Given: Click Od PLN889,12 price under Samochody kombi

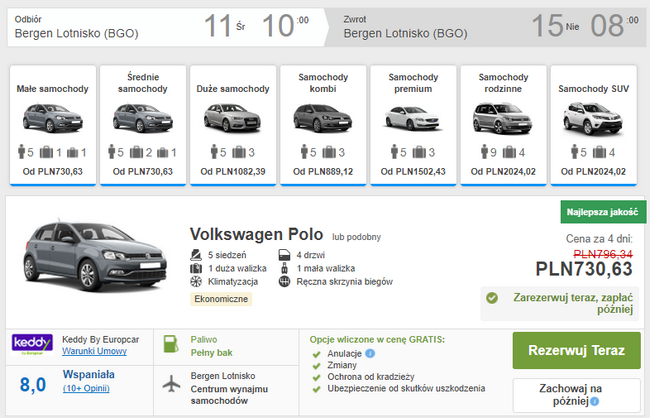Looking at the screenshot, I should pos(323,172).
